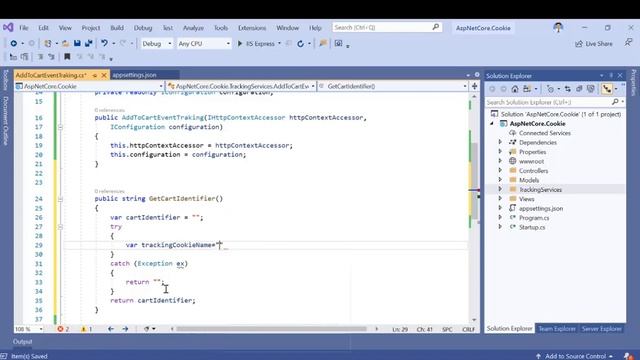Click the next issue navigation arrow
Image resolution: width=640 pixels, height=360 pixels.
(x=125, y=329)
